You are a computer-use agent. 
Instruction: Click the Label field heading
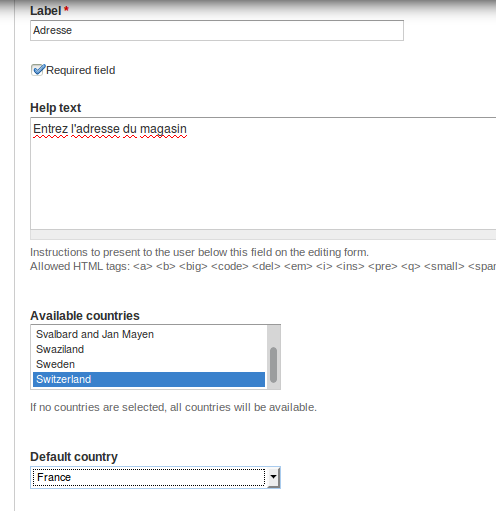tap(46, 11)
